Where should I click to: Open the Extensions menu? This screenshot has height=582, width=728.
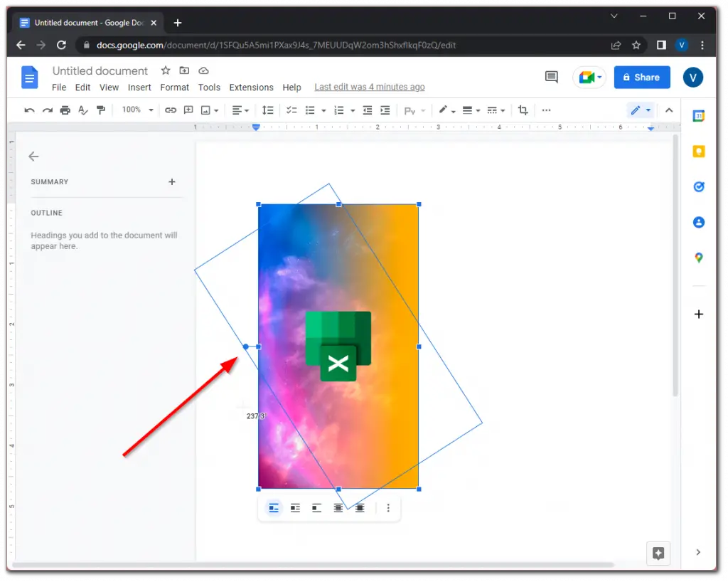251,87
